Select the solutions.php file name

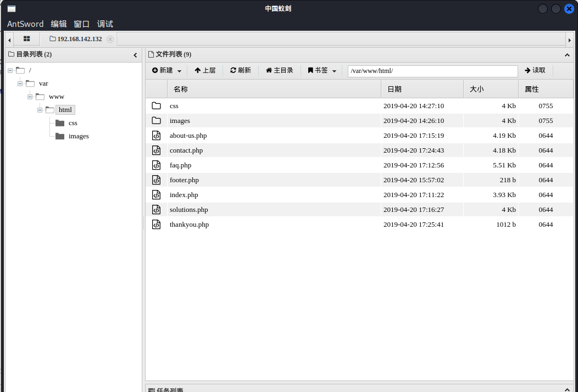[x=189, y=210]
